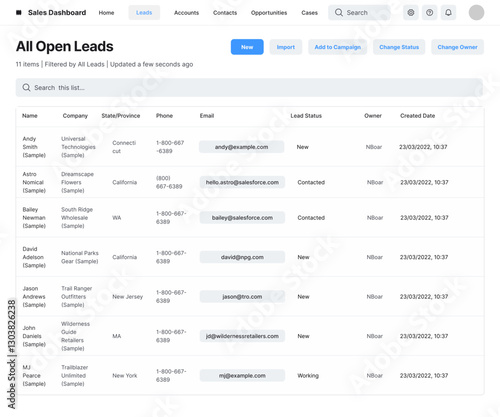Open lead Andy Smith (Sample)
This screenshot has height=417, width=500.
[x=34, y=147]
